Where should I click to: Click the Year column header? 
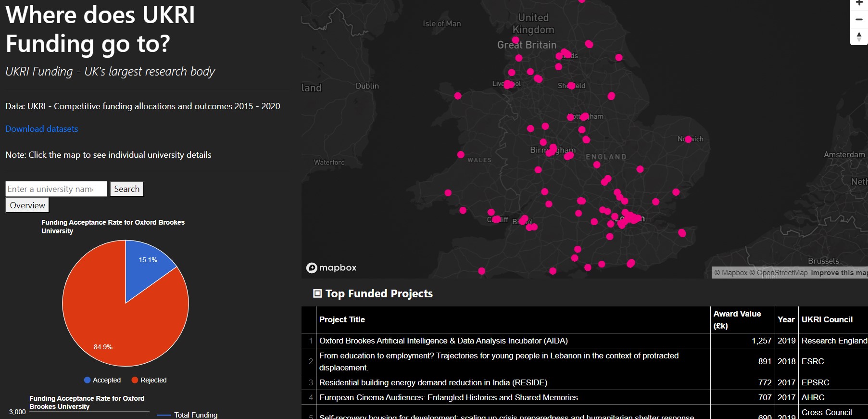786,319
